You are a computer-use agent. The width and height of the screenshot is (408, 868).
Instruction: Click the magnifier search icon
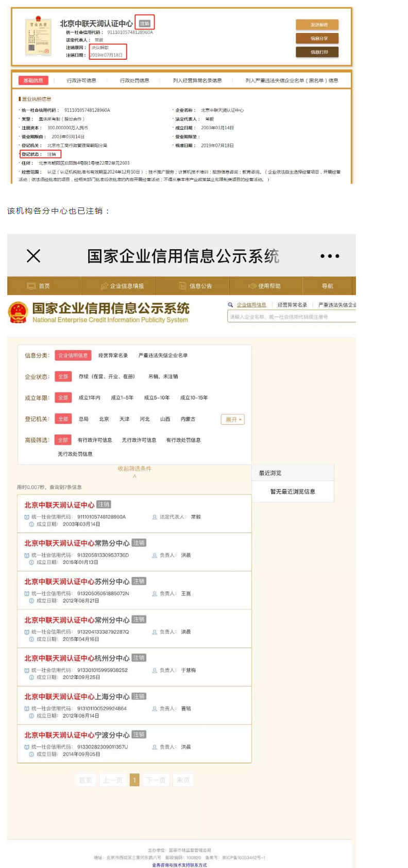[231, 305]
